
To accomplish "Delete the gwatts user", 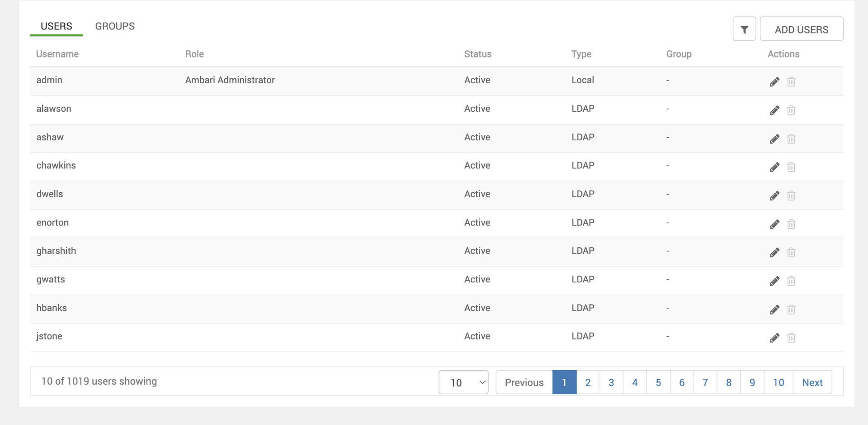I will coord(791,281).
